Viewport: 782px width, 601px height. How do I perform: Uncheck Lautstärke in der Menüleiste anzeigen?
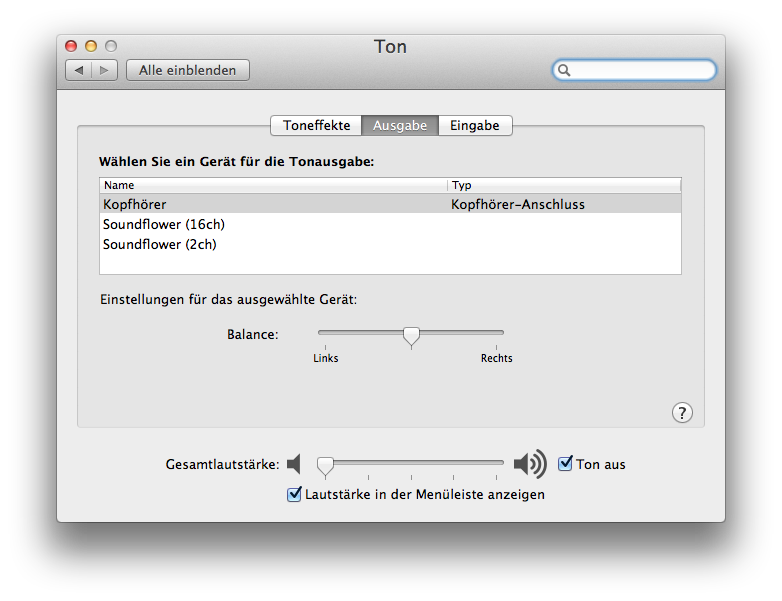294,494
